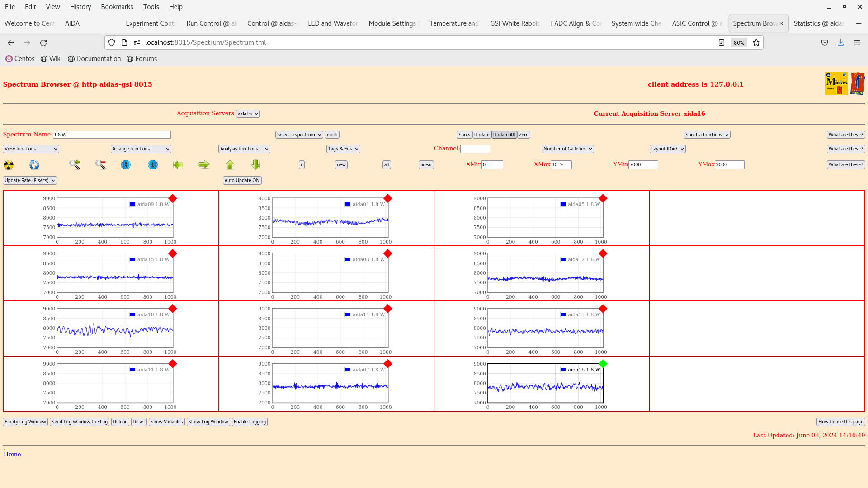Open the Acquisition Servers aida16 dropdown

(x=248, y=114)
